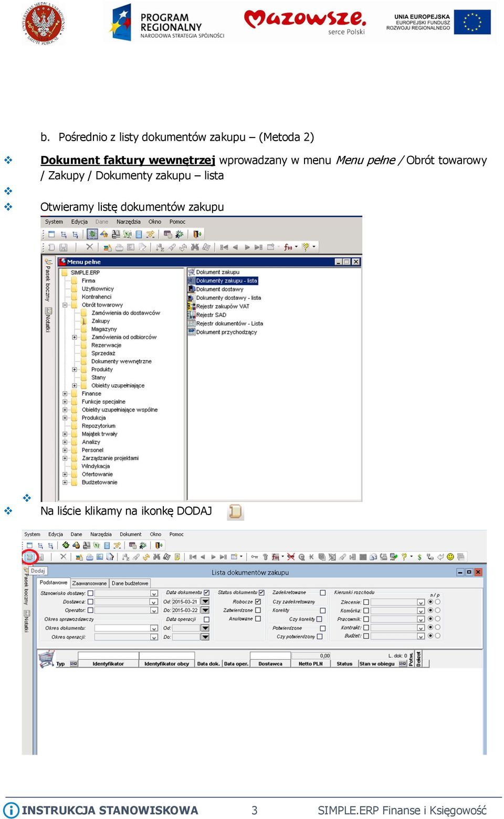This screenshot has height=819, width=504.
Task: Select the Zakupy folder in tree
Action: [x=100, y=321]
